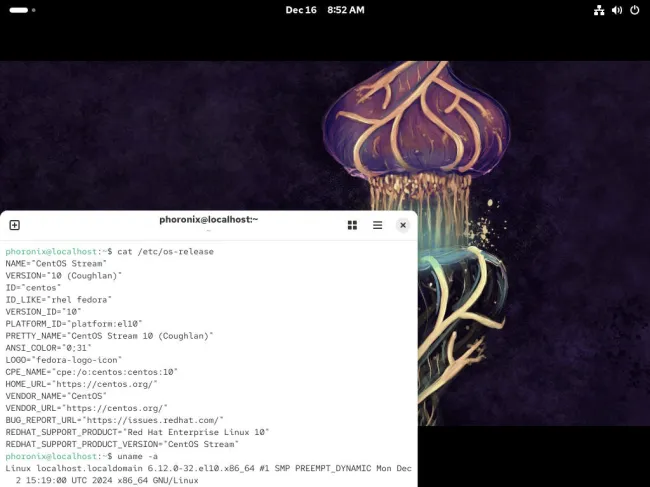This screenshot has width=650, height=487.
Task: Switch to the second workspace dot
Action: pos(32,10)
